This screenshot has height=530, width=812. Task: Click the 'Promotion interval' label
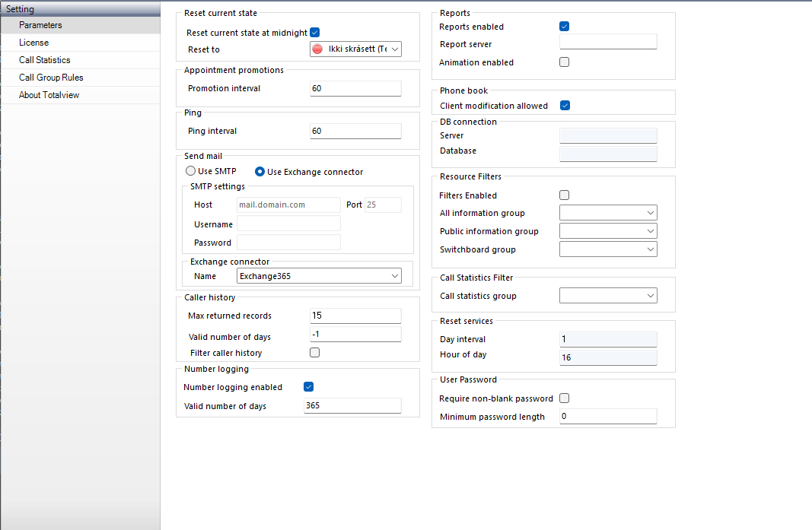pos(224,88)
